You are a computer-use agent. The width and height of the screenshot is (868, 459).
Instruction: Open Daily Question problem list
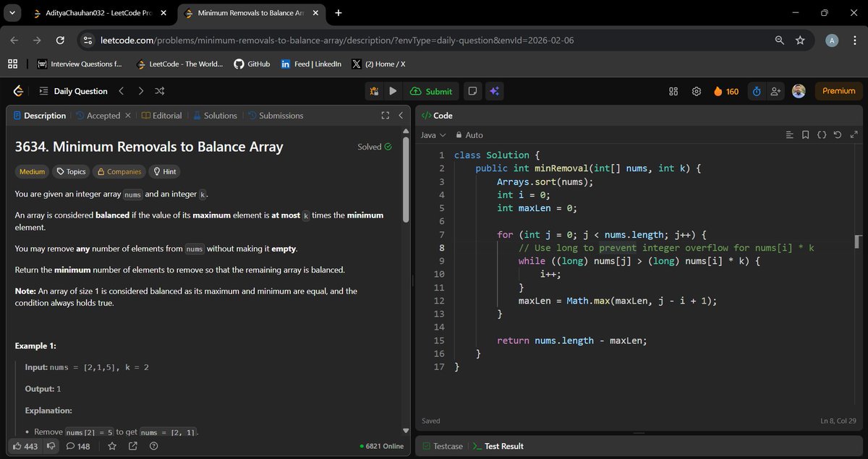(x=73, y=91)
